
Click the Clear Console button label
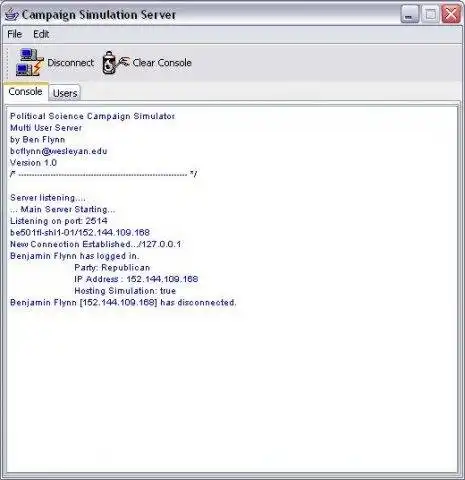tap(162, 63)
